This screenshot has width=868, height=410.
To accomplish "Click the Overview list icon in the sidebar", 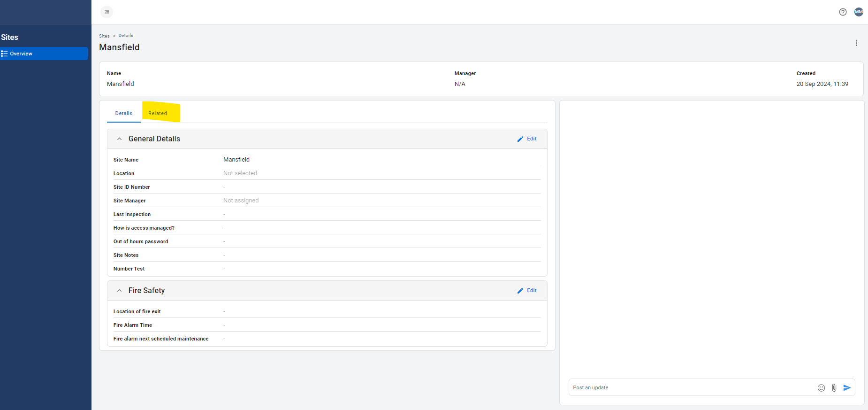I will pos(5,54).
